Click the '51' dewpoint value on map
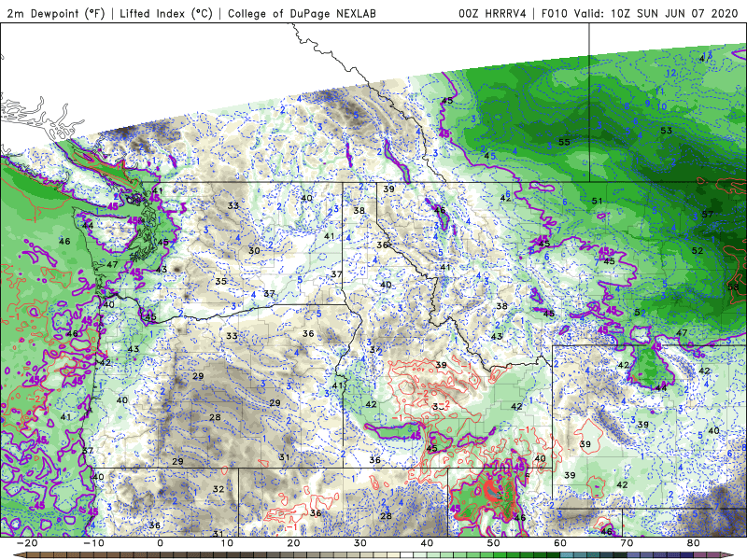 coord(597,202)
